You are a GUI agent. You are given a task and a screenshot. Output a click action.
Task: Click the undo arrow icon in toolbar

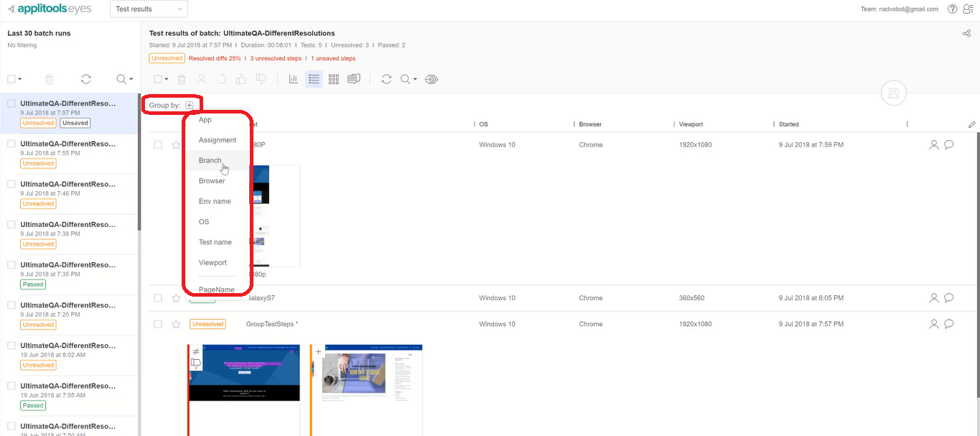[x=221, y=79]
